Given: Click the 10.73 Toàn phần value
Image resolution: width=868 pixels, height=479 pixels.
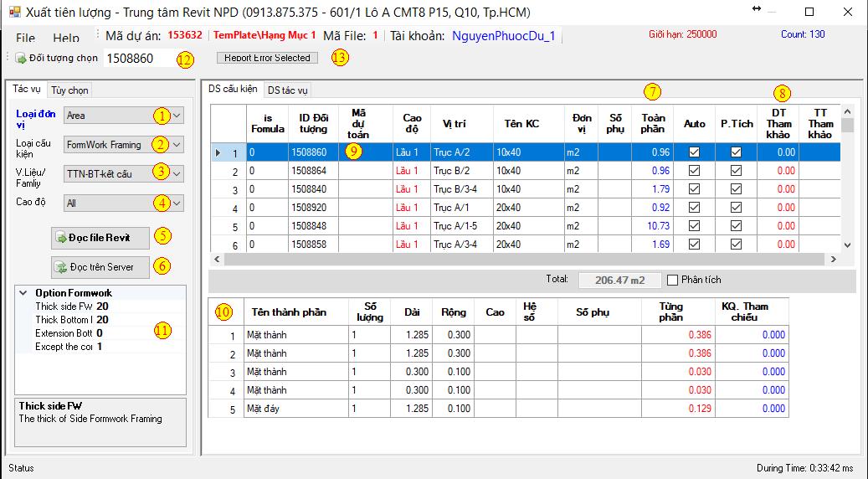Looking at the screenshot, I should pyautogui.click(x=659, y=226).
